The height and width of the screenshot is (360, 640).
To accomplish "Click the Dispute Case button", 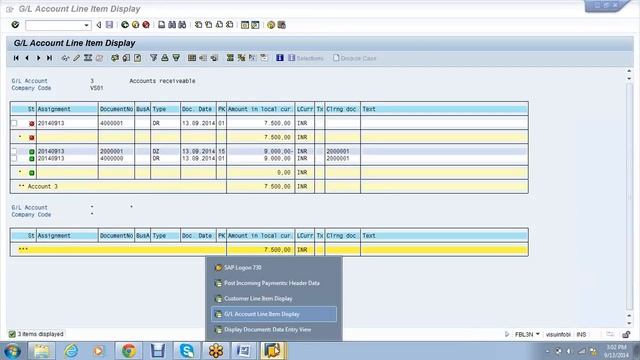I will point(354,58).
